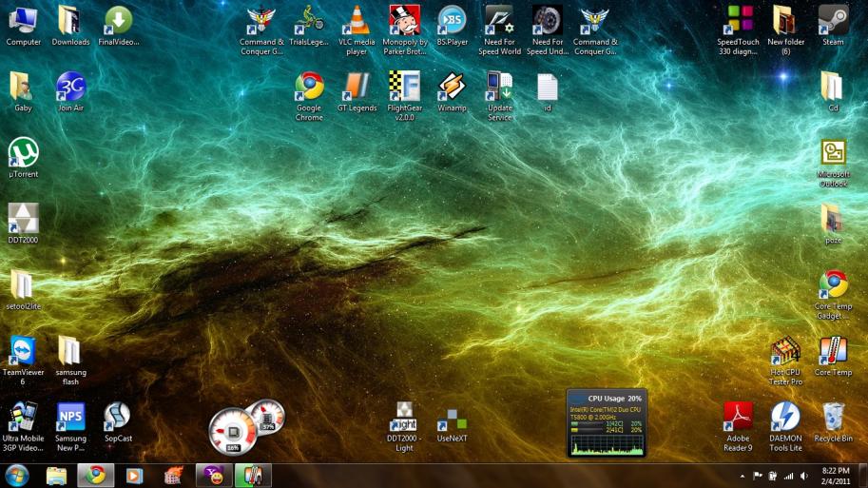Launch Winamp shortcut
This screenshot has width=868, height=488.
452,88
